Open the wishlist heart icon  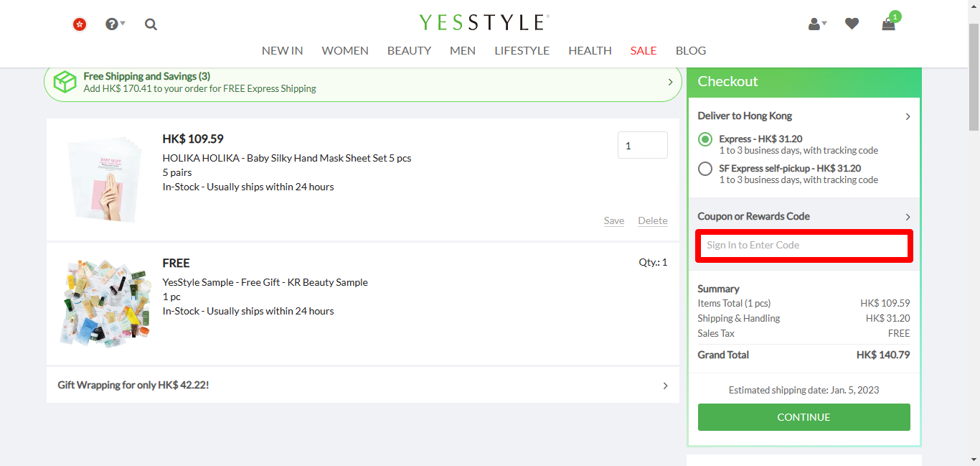[x=852, y=24]
